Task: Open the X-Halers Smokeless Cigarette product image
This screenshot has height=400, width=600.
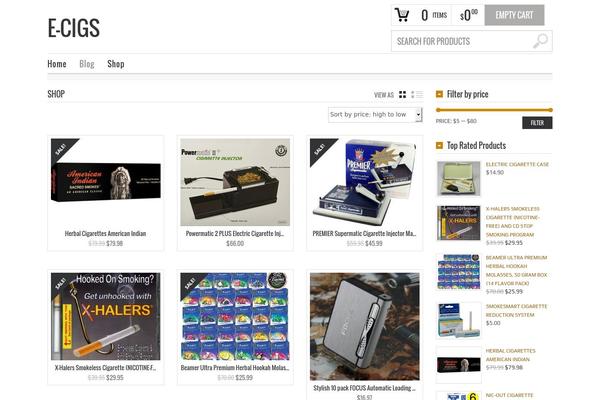Action: [x=106, y=316]
